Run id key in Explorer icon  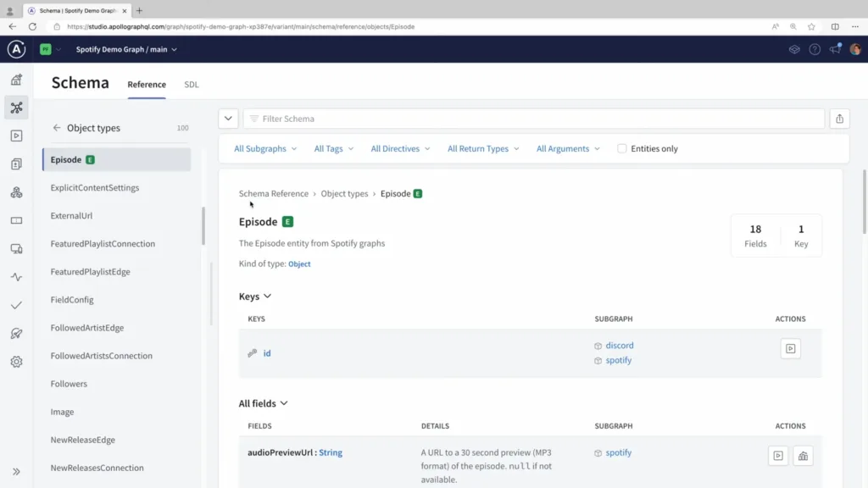pos(791,348)
